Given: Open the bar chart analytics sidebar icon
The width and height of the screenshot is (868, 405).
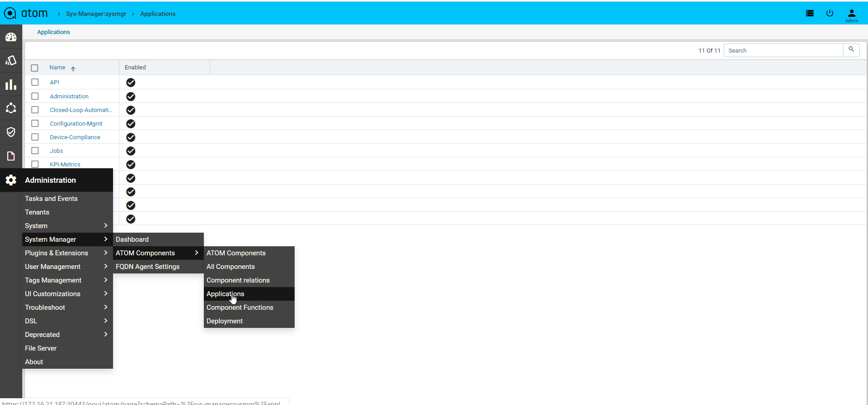Looking at the screenshot, I should (x=11, y=84).
